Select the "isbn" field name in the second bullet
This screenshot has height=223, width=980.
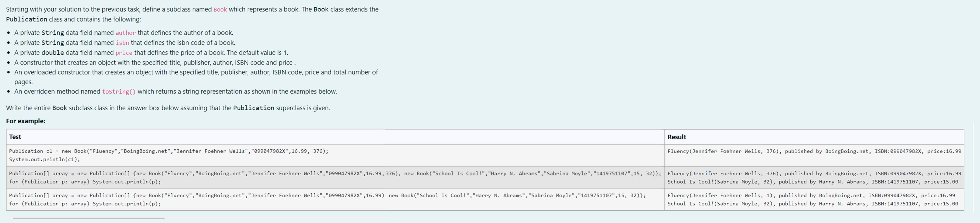click(122, 43)
